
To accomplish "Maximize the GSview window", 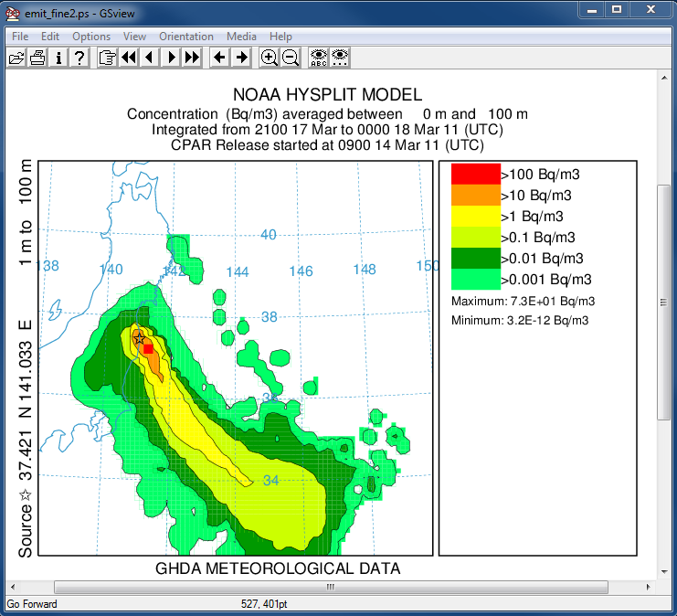I will point(617,10).
